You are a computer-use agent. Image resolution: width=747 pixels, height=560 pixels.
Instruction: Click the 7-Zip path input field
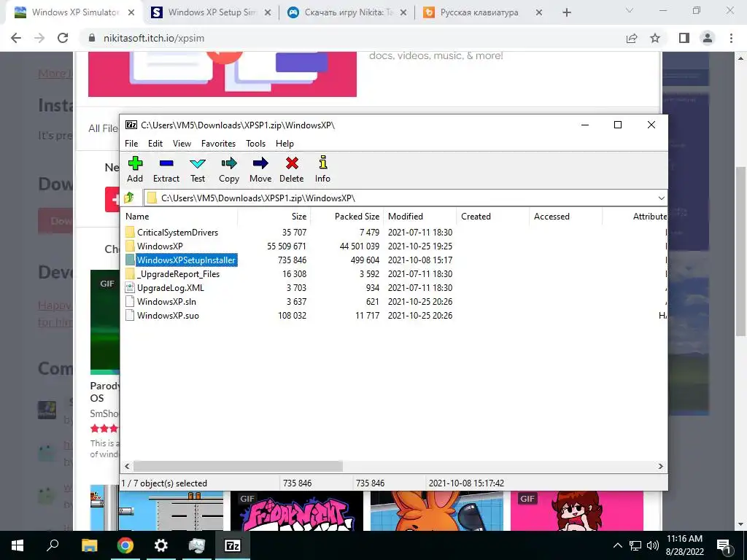pyautogui.click(x=405, y=198)
